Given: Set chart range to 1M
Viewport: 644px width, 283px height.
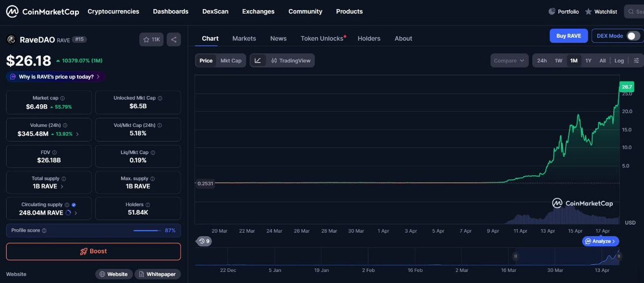Looking at the screenshot, I should (x=574, y=61).
